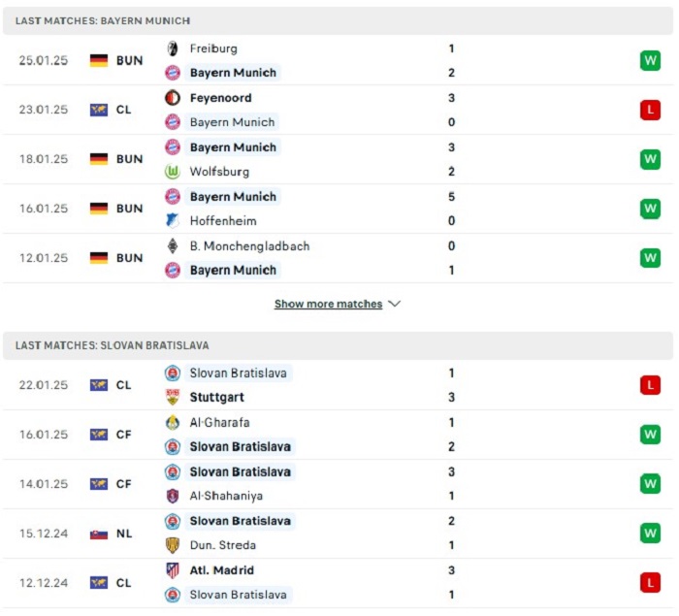Click the Al-Shahaniya club crest
The width and height of the screenshot is (679, 616).
click(x=173, y=496)
